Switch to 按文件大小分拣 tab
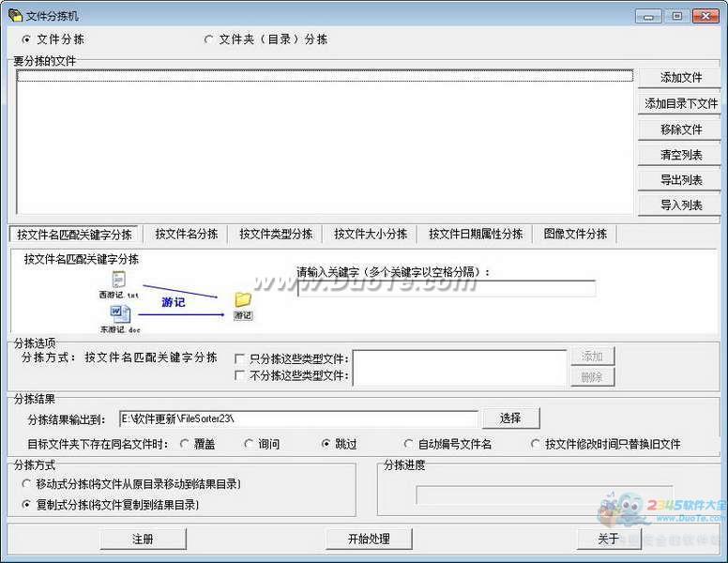This screenshot has width=728, height=563. coord(371,235)
